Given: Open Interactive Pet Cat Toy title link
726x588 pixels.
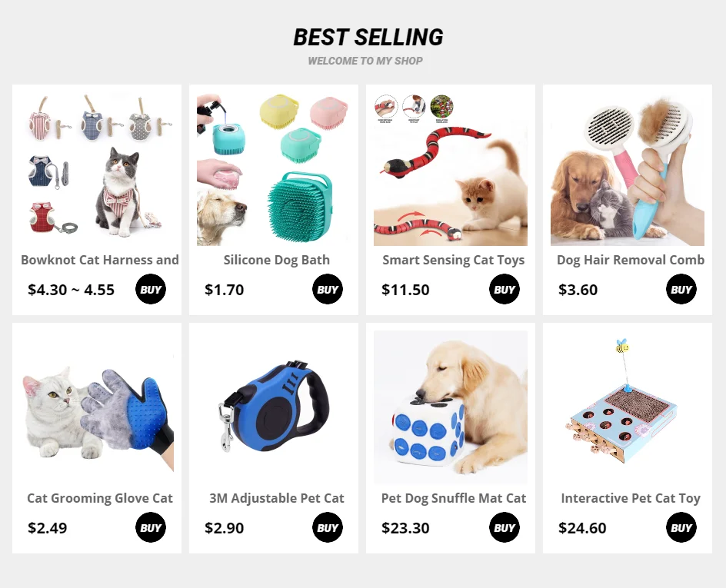Looking at the screenshot, I should coord(630,498).
